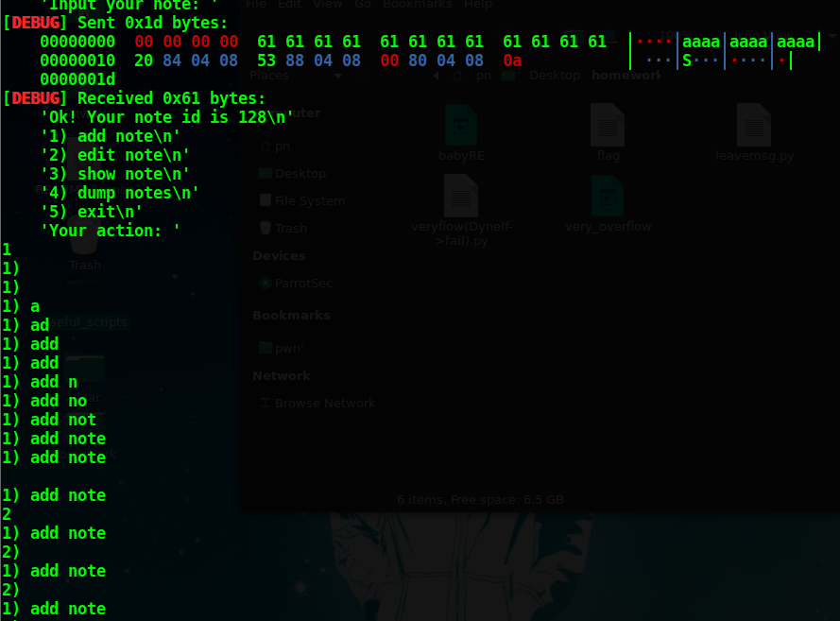Navigate using the homework path button
840x621 pixels.
point(626,75)
